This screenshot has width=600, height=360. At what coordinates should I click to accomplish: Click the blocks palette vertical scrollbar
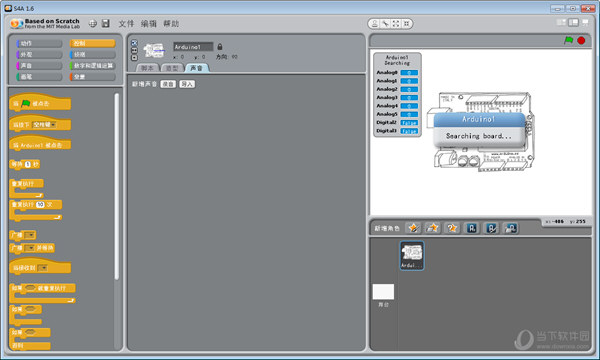pos(116,186)
